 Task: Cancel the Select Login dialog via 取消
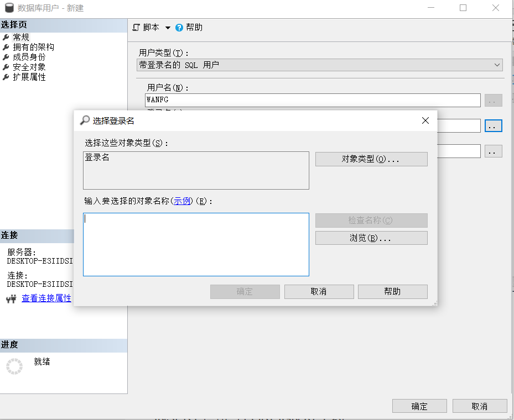319,291
